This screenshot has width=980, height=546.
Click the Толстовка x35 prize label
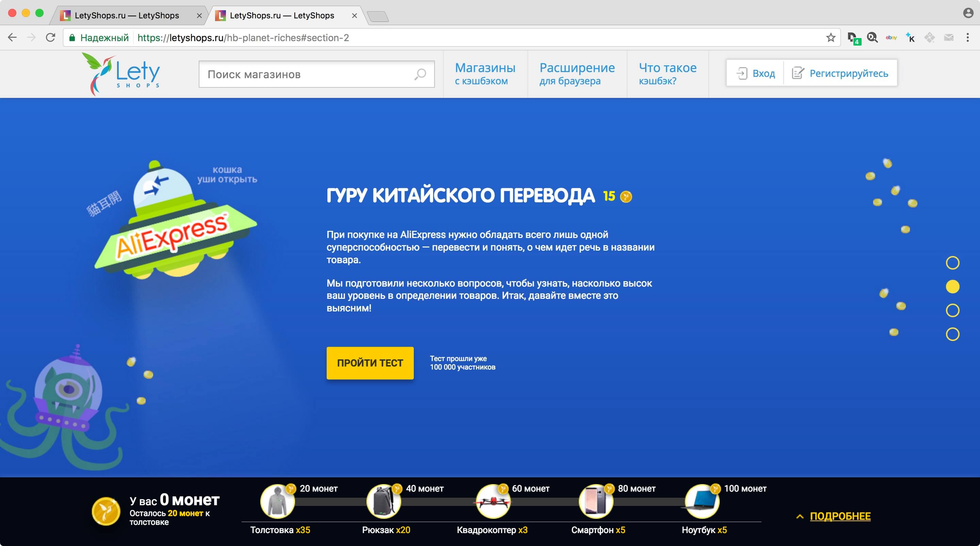tap(280, 530)
